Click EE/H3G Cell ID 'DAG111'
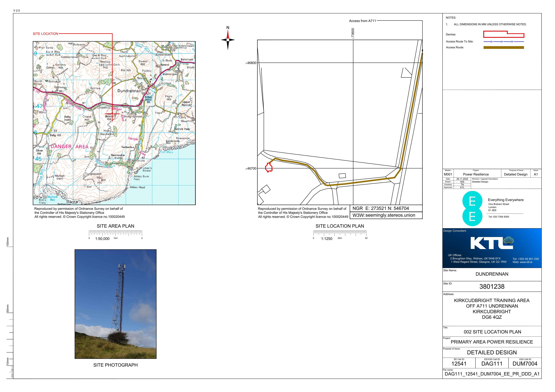 (x=492, y=364)
